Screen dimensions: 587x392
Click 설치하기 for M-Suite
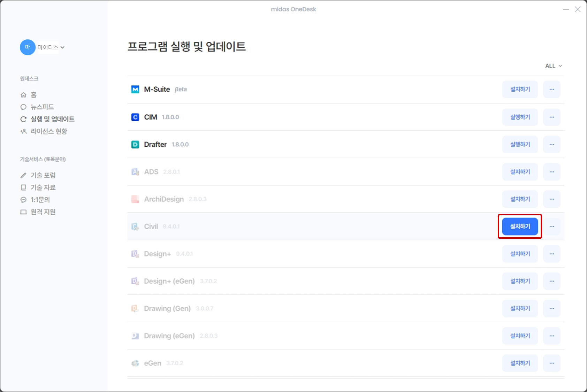click(520, 90)
